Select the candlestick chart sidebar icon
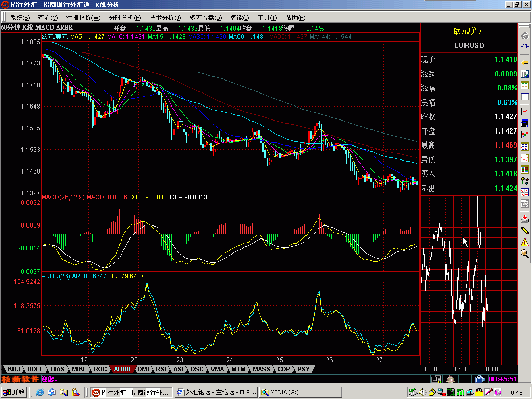The width and height of the screenshot is (532, 399). (525, 135)
